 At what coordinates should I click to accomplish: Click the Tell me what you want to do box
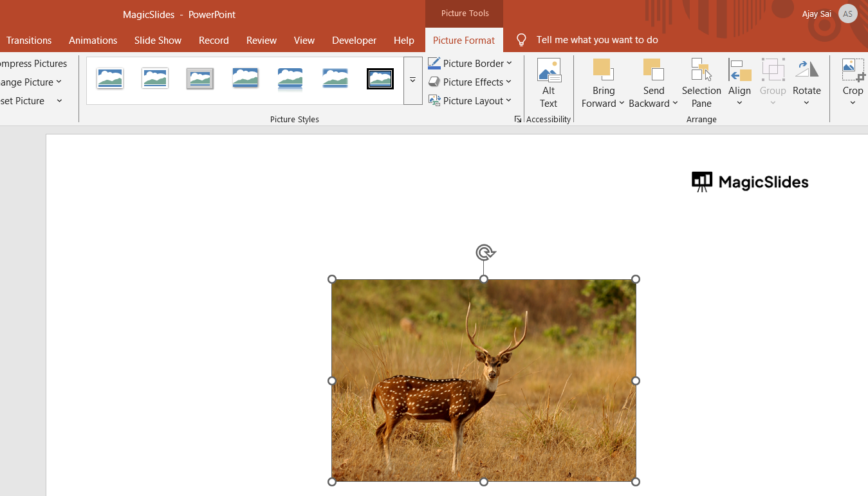click(x=597, y=40)
